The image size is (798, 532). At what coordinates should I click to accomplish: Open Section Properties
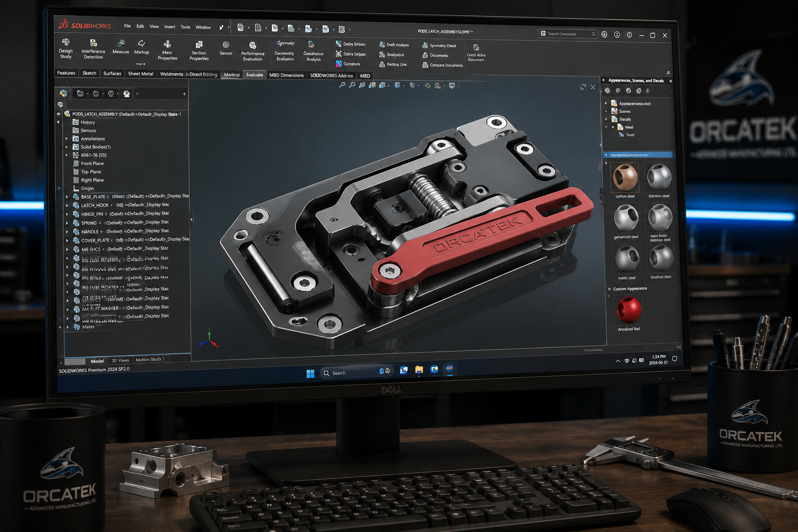199,51
